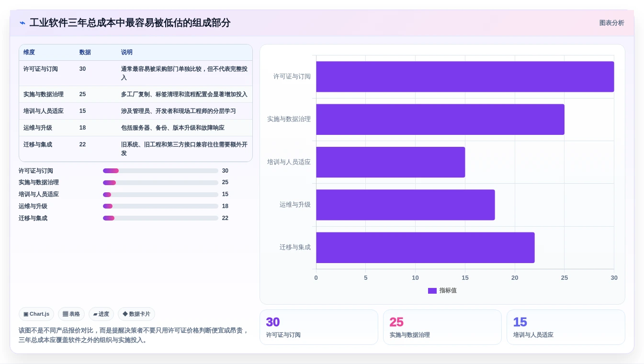Screen dimensions: 644x364
Task: Click table value 15 for 培训与人员适应
Action: click(83, 111)
